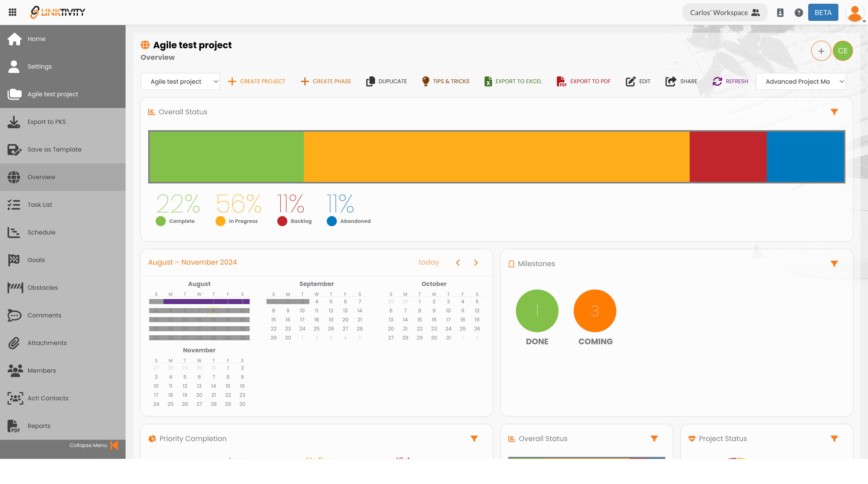868x484 pixels.
Task: Open Schedule from sidebar
Action: point(63,232)
